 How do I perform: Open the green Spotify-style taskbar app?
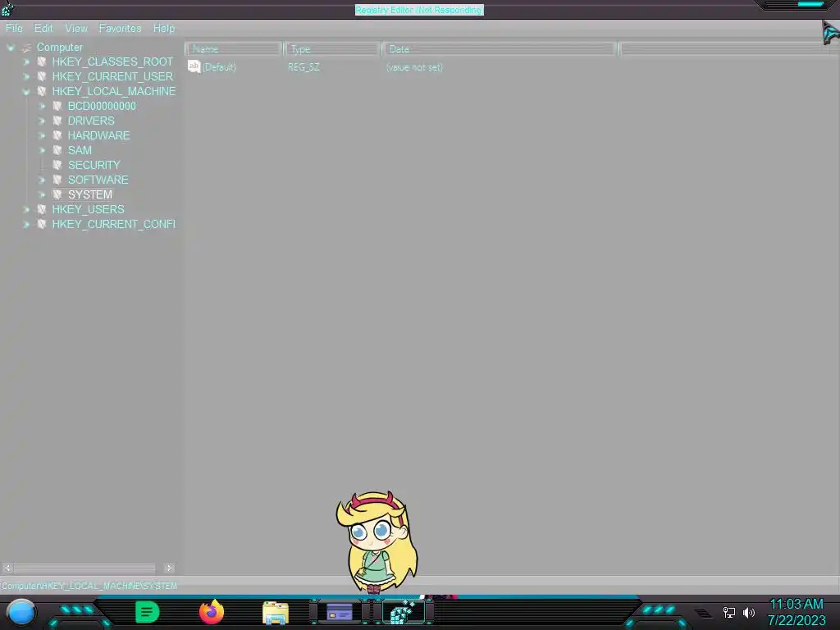(148, 612)
